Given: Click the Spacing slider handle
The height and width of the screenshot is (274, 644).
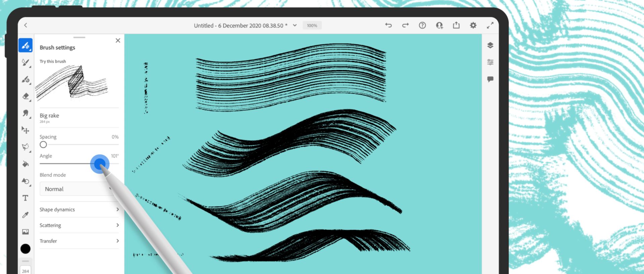Looking at the screenshot, I should tap(43, 145).
